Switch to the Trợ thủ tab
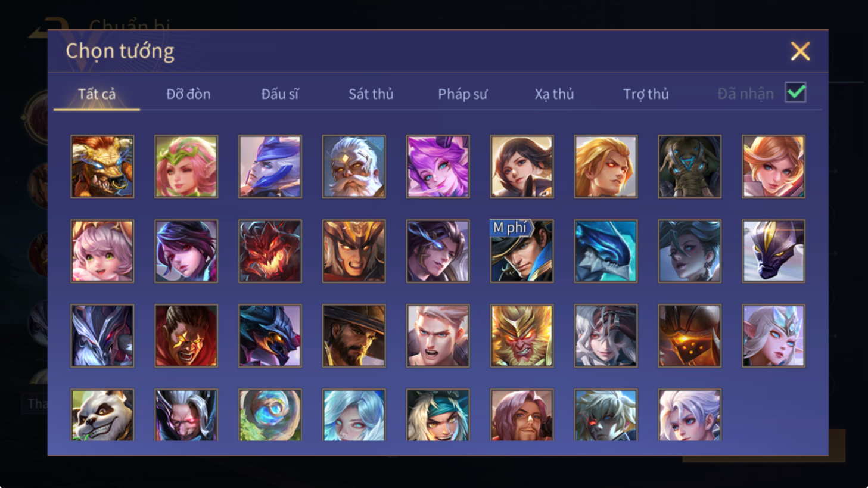Screen dimensions: 868x488 point(646,94)
